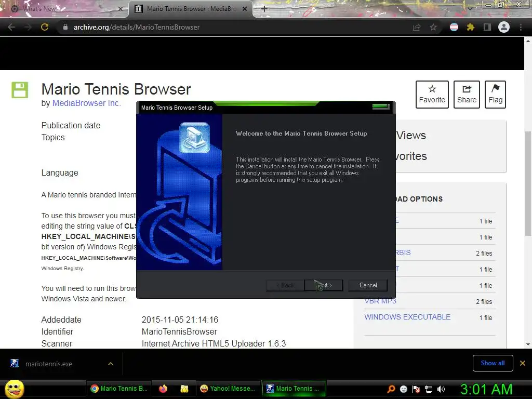
Task: Click the scrollbar down arrow
Action: [528, 344]
